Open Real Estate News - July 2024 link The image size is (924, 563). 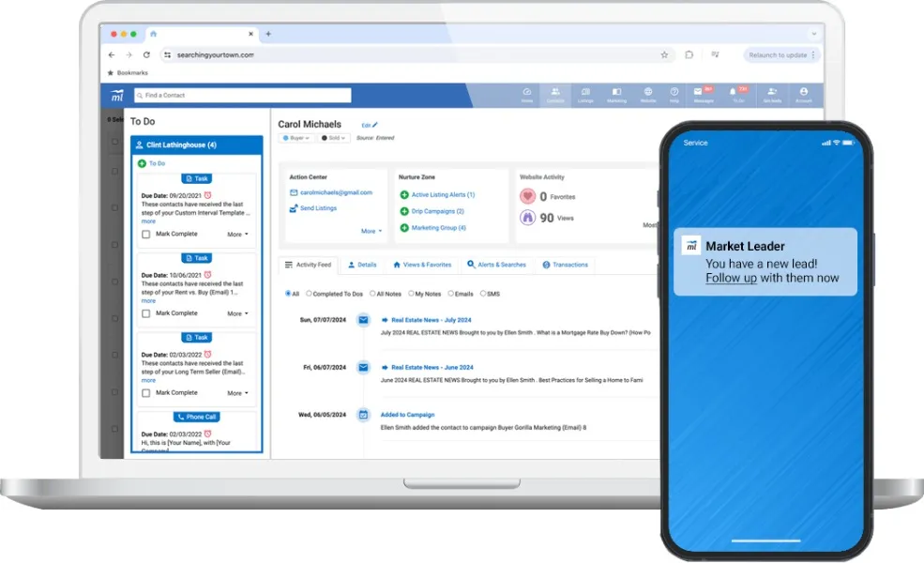tap(432, 320)
